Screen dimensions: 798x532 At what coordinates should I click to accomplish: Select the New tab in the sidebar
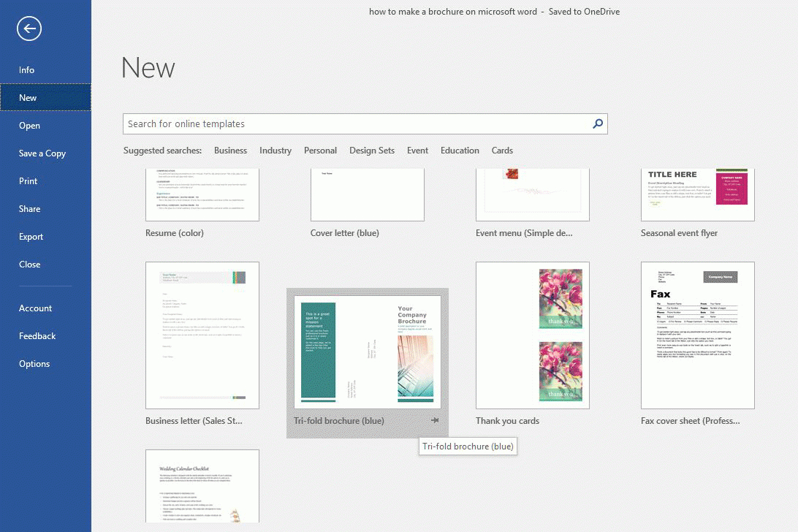click(x=28, y=97)
